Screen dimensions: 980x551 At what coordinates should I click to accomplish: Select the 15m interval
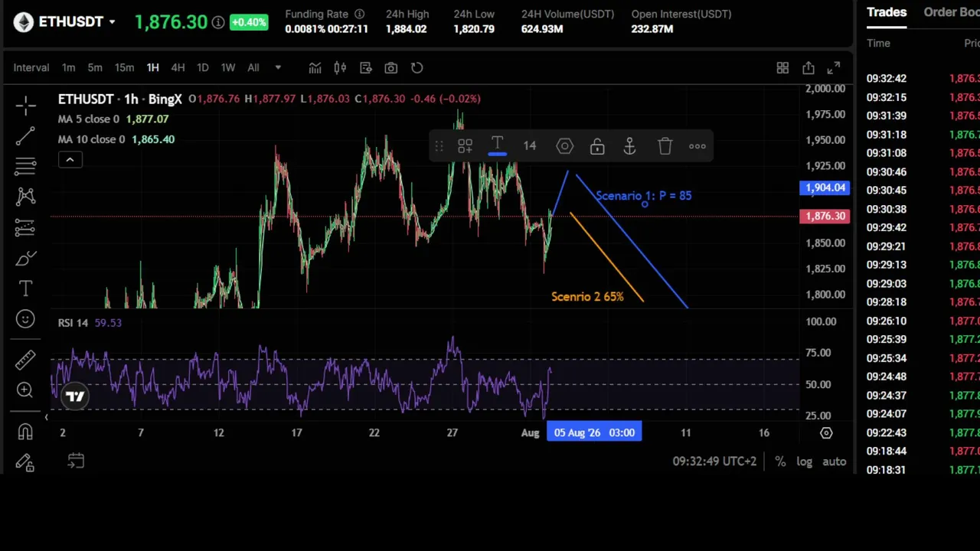124,67
